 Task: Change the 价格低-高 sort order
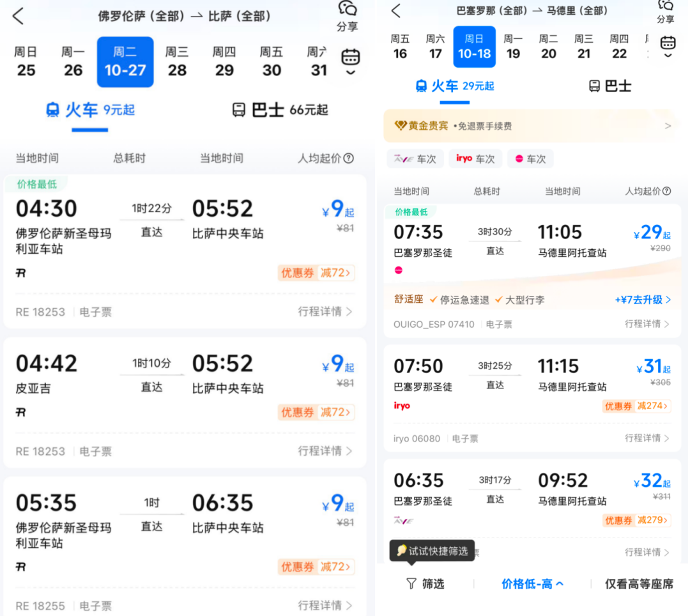532,584
